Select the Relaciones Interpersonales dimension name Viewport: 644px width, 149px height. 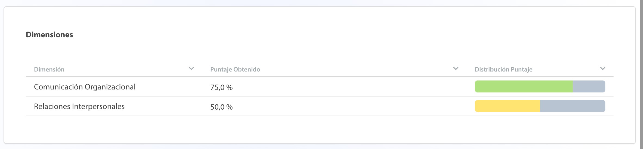click(x=79, y=106)
